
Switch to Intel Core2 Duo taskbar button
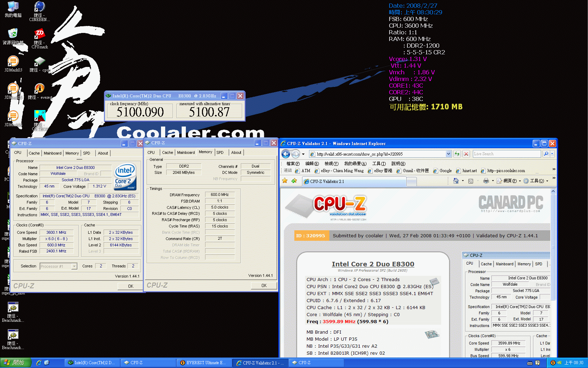point(92,363)
